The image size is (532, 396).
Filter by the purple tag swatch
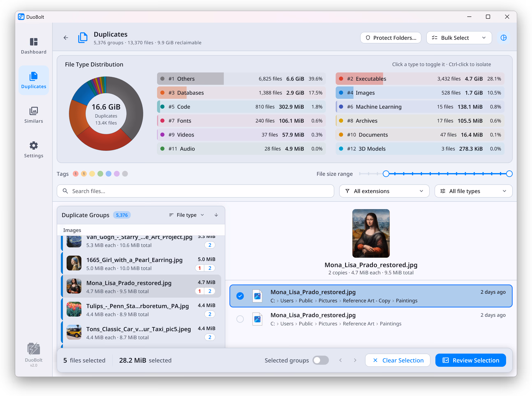tap(117, 174)
